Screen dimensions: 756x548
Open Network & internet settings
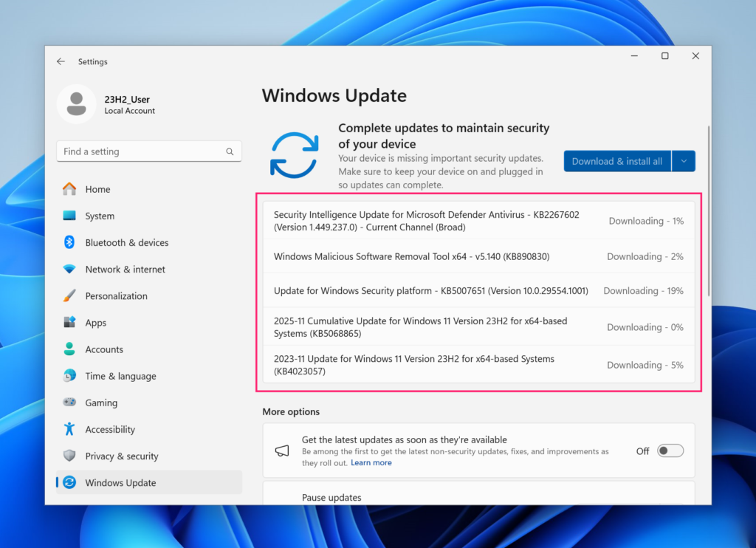tap(149, 269)
